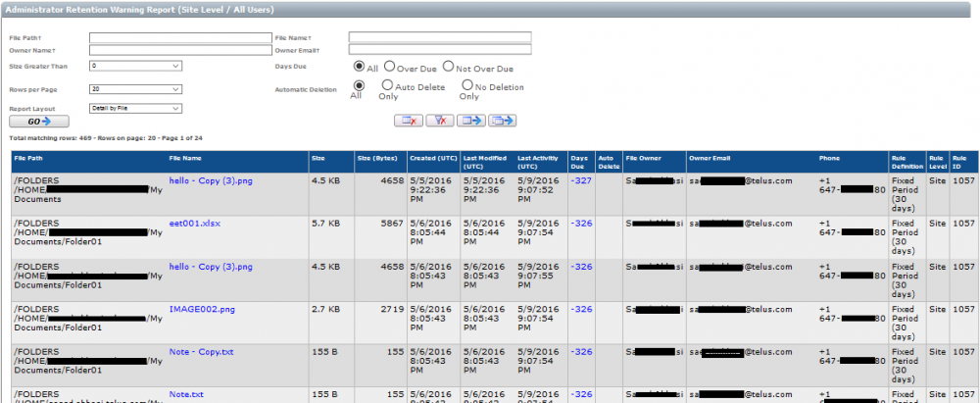Click the File Path column header
The height and width of the screenshot is (403, 980).
[29, 157]
